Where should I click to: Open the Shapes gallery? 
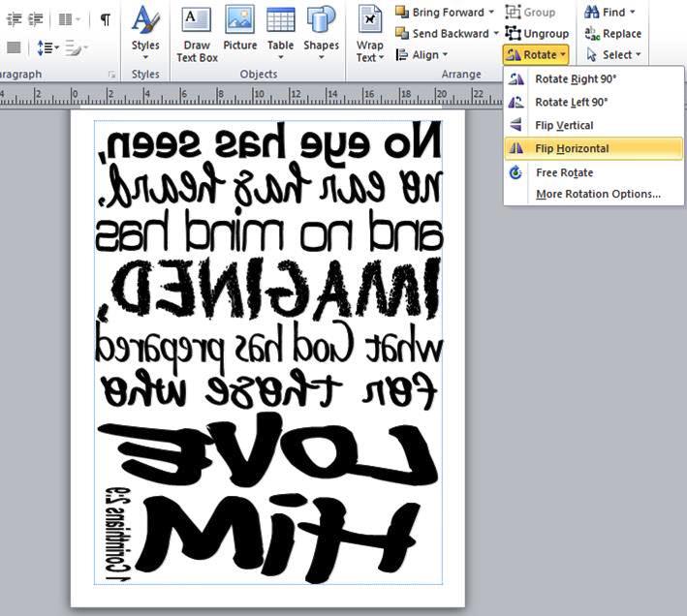point(322,31)
